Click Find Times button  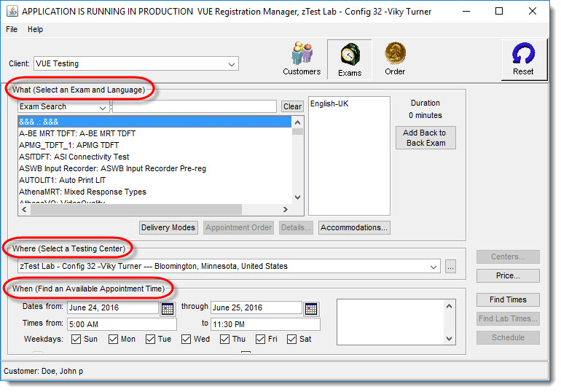click(508, 299)
